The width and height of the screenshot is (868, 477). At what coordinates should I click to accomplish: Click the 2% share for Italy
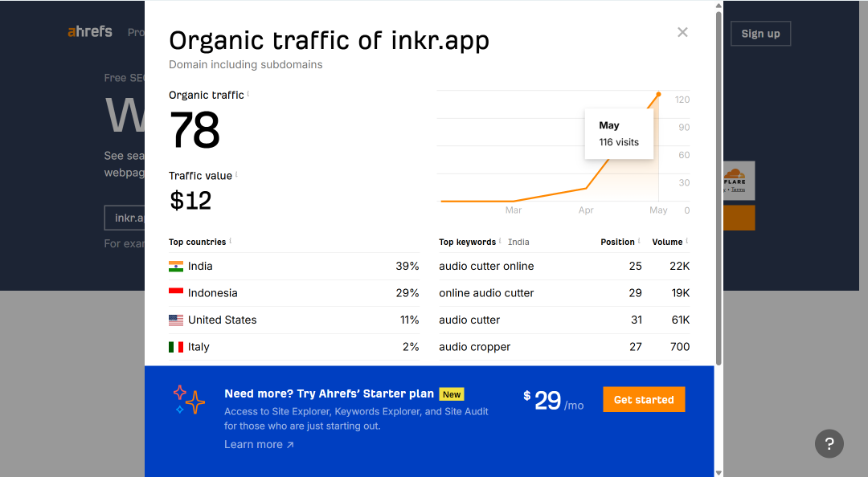point(411,347)
